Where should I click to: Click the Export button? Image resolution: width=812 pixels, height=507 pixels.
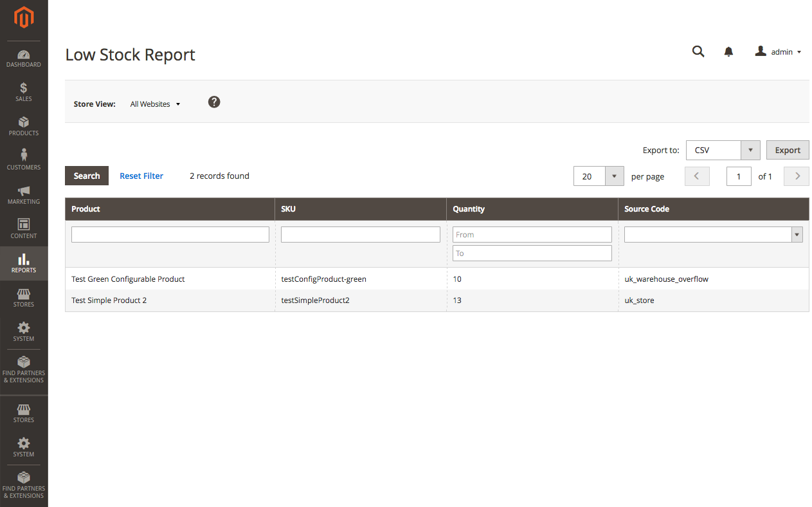point(788,150)
